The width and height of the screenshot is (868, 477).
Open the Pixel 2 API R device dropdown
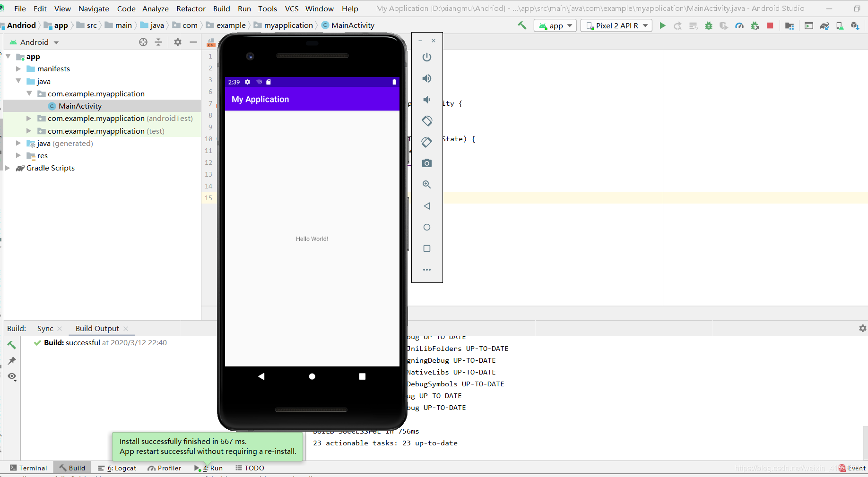coord(616,26)
